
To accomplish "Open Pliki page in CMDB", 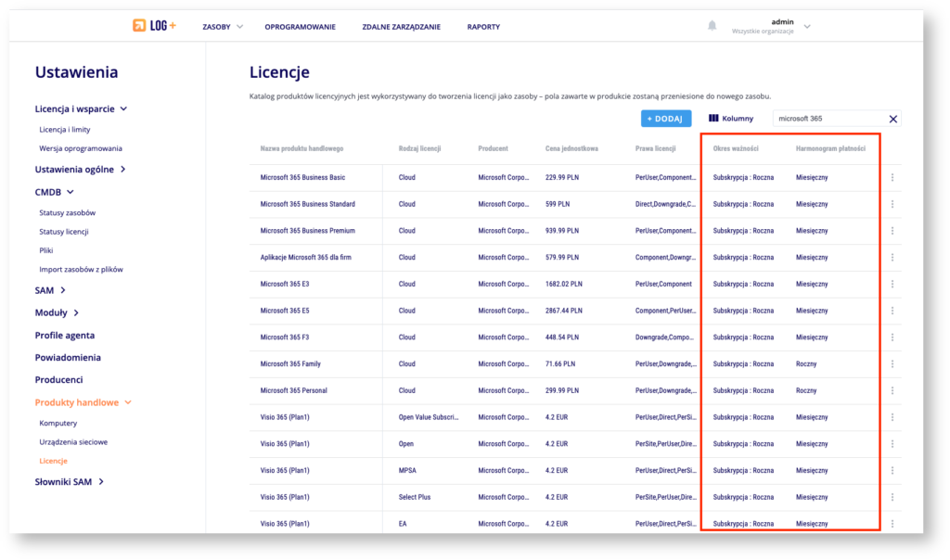I will click(46, 250).
